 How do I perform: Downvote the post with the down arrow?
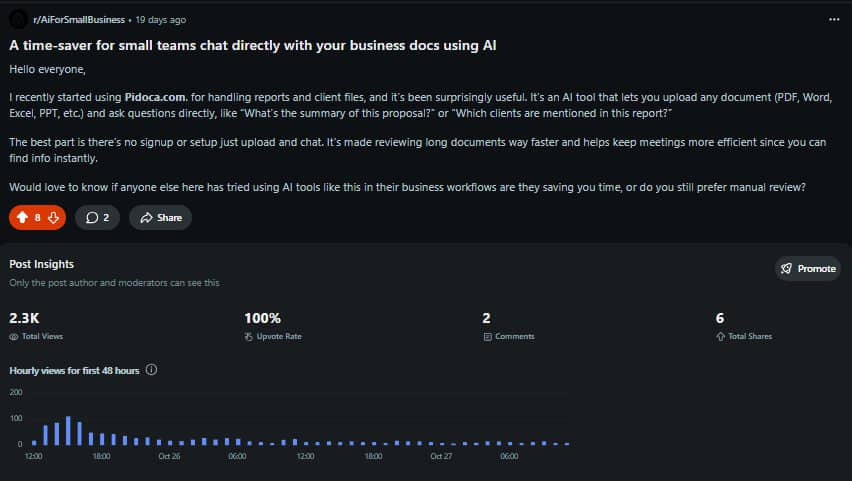pyautogui.click(x=54, y=217)
